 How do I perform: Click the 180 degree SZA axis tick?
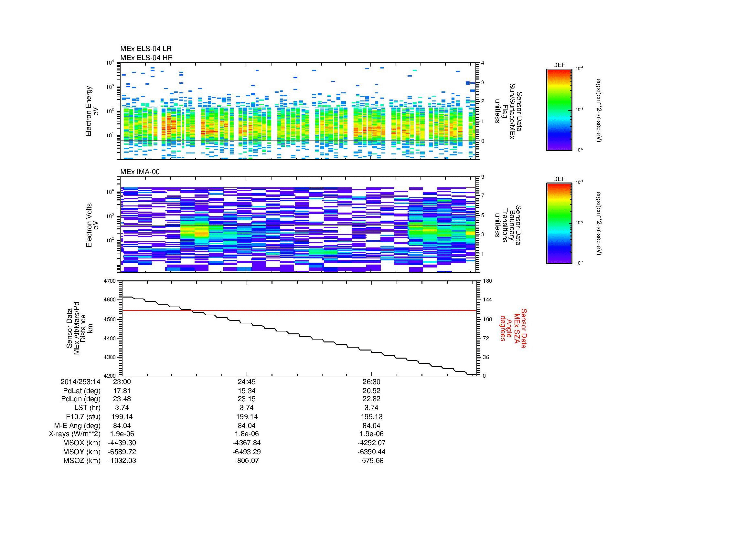tap(487, 281)
